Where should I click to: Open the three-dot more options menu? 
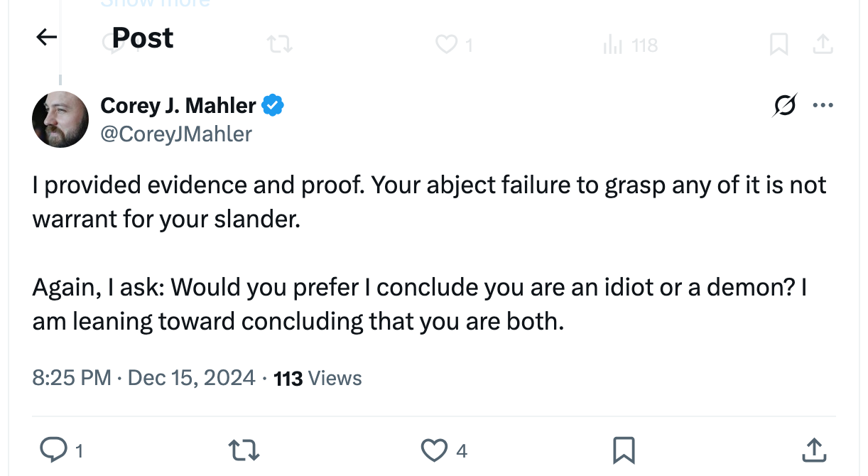pyautogui.click(x=823, y=104)
